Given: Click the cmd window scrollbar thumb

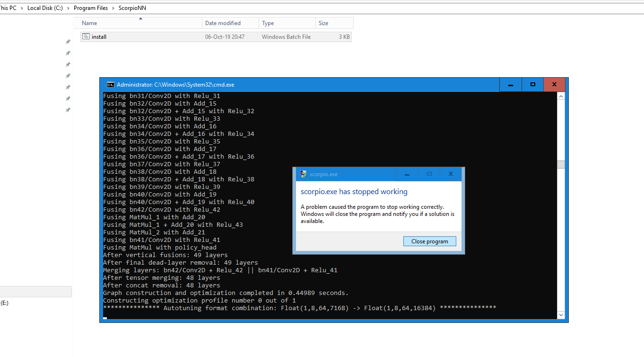Looking at the screenshot, I should (x=561, y=165).
